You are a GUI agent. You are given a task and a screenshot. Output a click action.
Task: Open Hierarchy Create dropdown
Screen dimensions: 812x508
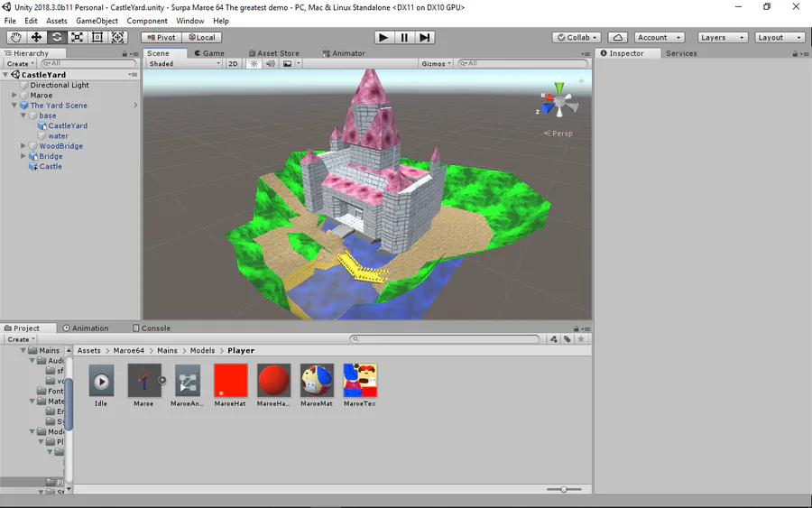21,64
